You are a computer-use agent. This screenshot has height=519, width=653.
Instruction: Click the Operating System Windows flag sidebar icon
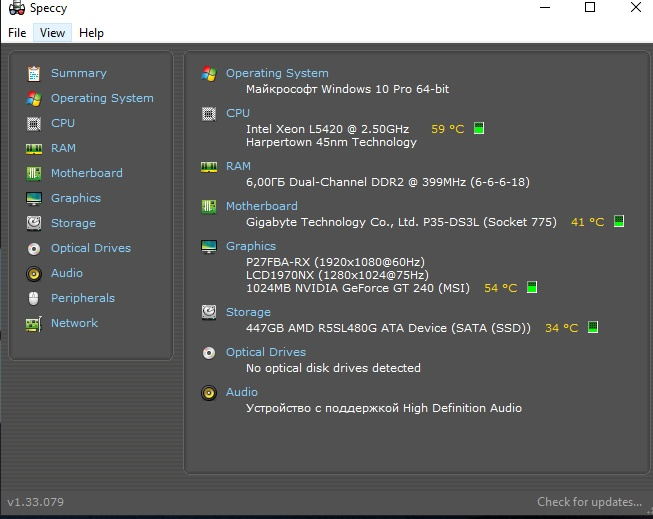pyautogui.click(x=34, y=99)
